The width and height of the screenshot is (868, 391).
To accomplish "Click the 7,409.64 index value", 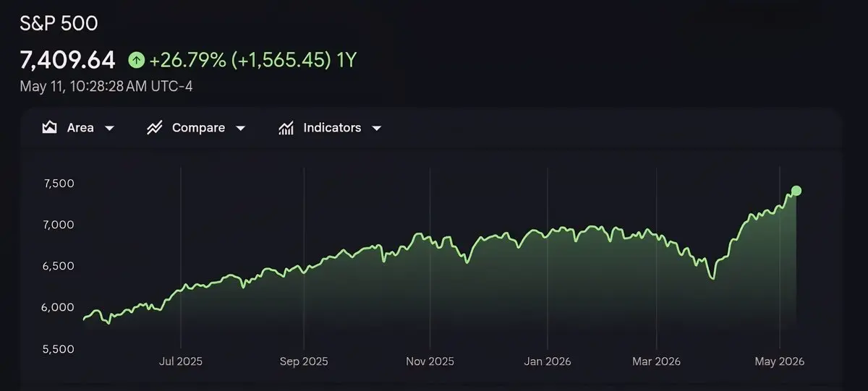I will (68, 59).
